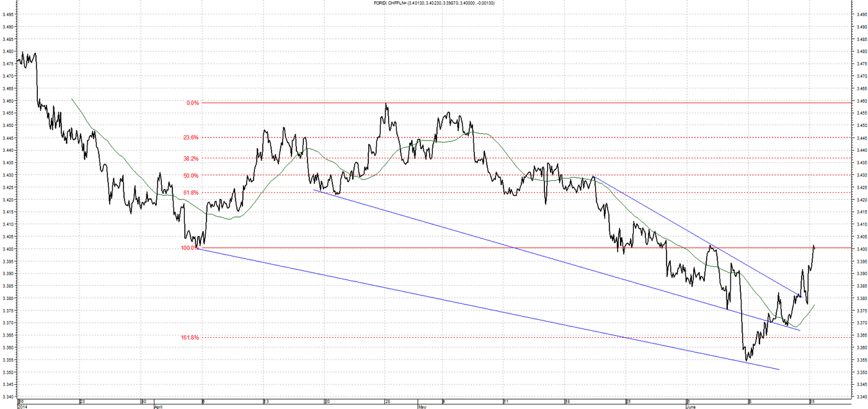868x409 pixels.
Task: Click the 161.8% Fibonacci extension label
Action: coord(190,338)
